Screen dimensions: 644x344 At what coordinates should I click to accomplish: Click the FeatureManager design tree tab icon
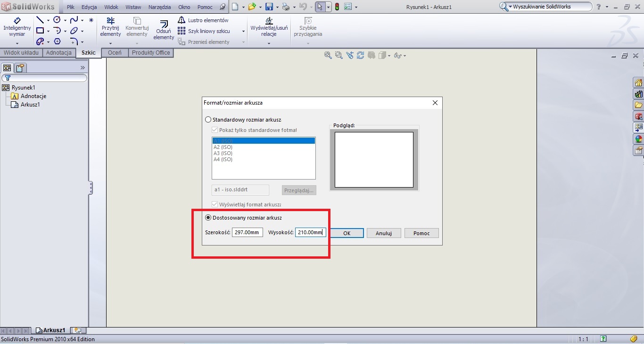coord(7,68)
